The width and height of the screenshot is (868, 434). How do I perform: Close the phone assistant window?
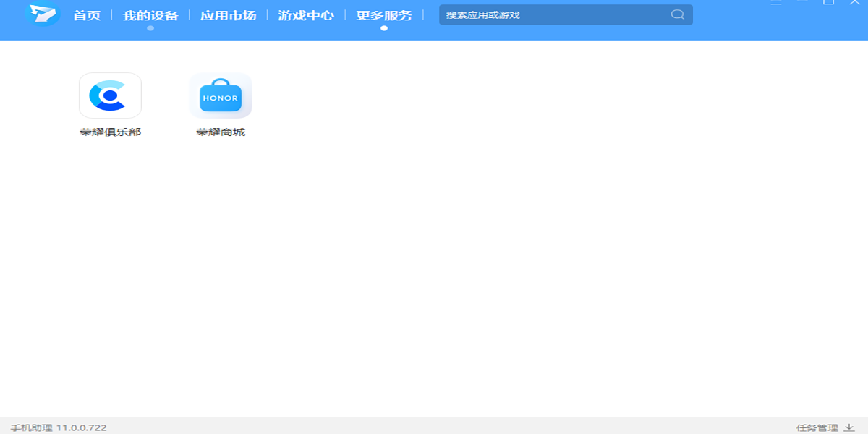pos(854,2)
